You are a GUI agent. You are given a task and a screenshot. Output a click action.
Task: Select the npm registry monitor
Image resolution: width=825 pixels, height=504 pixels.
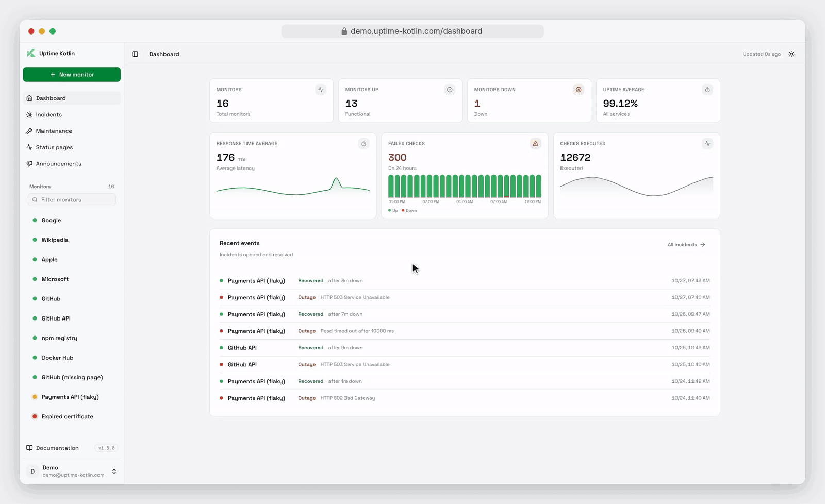click(x=72, y=338)
